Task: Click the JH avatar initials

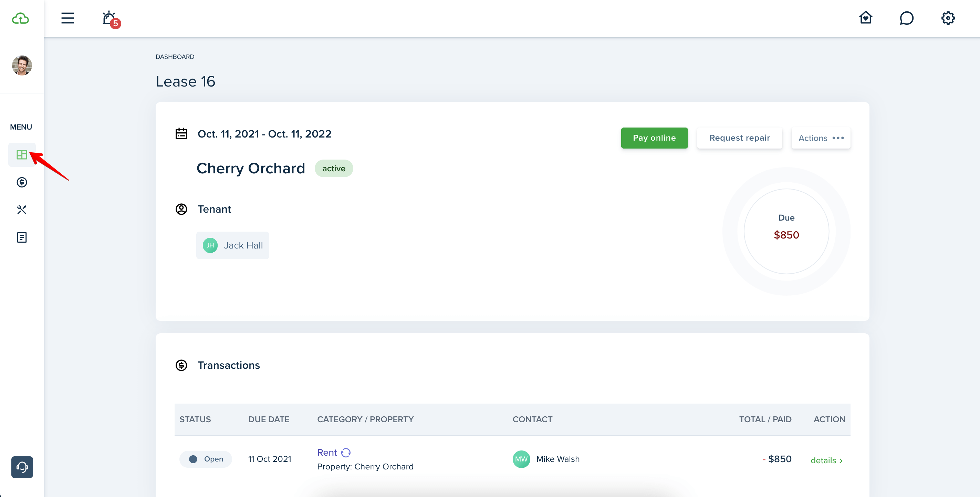Action: coord(210,245)
